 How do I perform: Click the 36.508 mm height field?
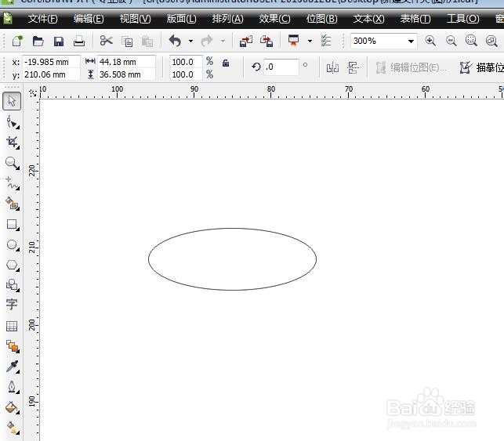click(x=126, y=74)
